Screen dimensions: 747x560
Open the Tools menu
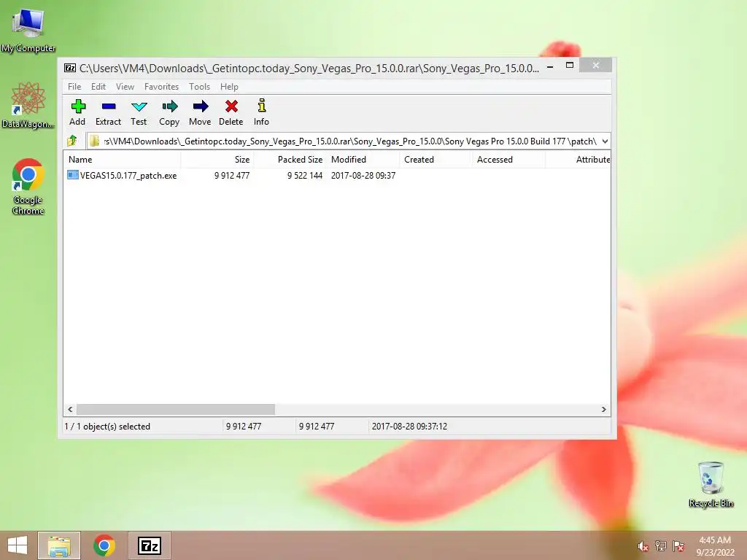[199, 87]
